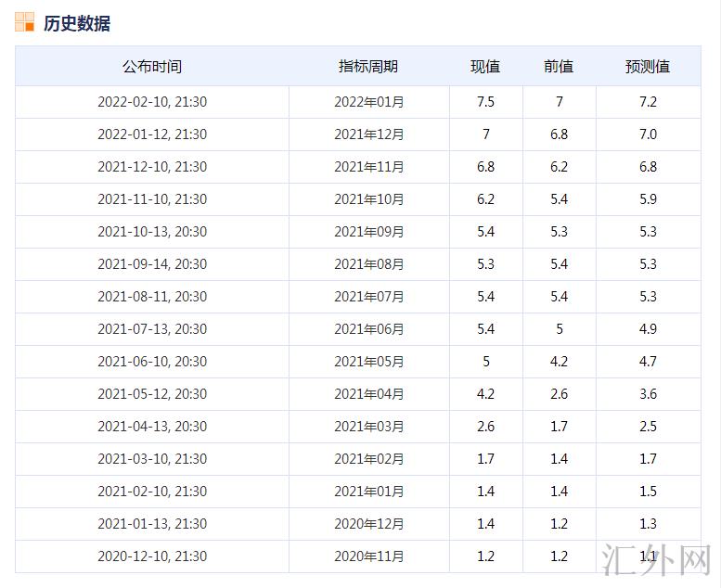Click the 公布时间 column header
This screenshot has height=588, width=721.
[152, 67]
